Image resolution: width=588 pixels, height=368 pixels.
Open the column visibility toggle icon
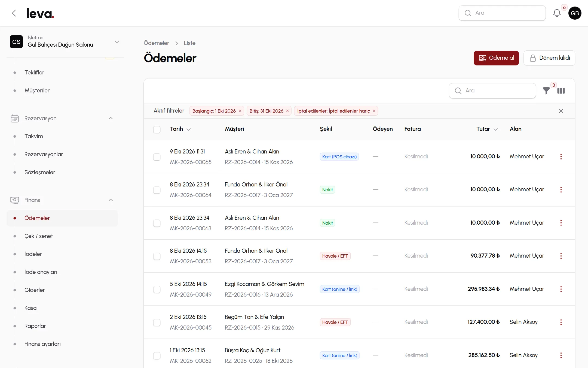[561, 91]
